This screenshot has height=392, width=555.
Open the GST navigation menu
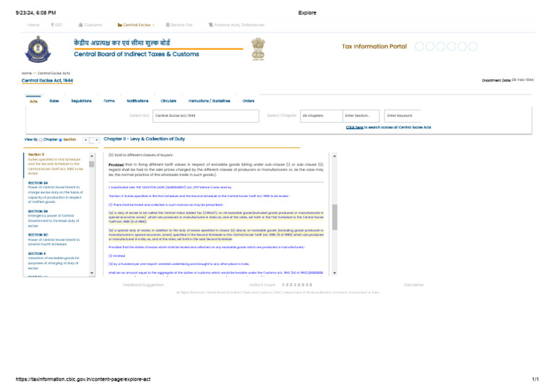pyautogui.click(x=56, y=25)
